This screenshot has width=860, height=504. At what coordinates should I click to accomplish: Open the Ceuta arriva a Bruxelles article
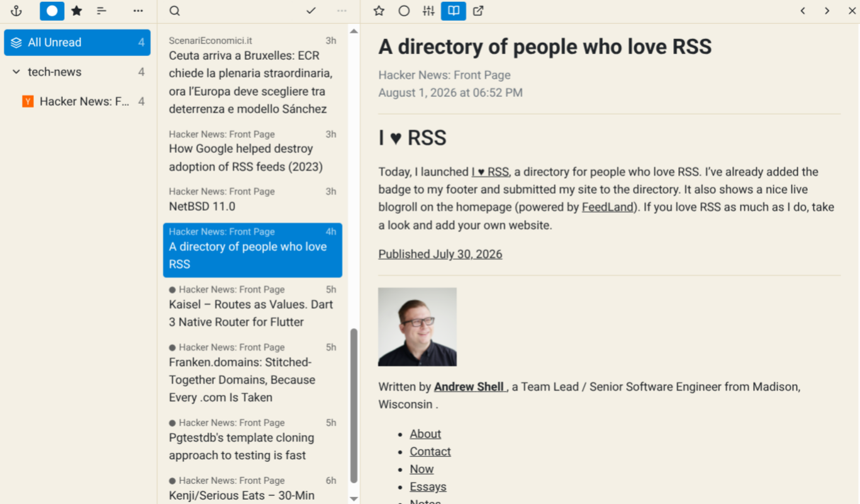[252, 75]
